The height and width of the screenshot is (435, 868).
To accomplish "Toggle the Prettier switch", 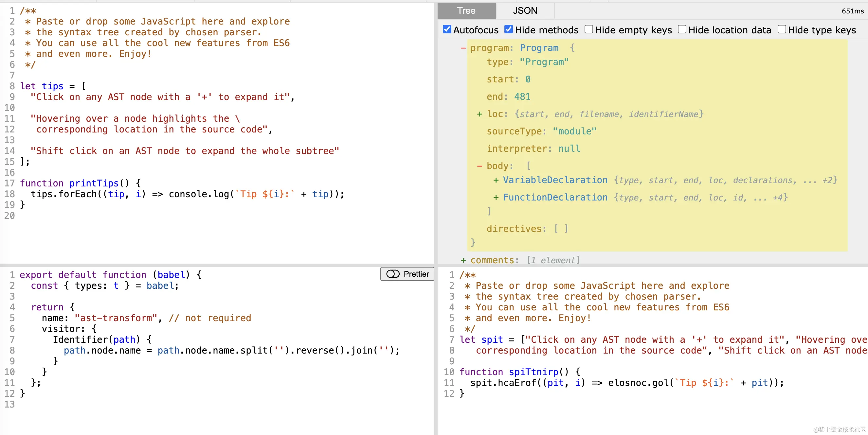I will 393,274.
